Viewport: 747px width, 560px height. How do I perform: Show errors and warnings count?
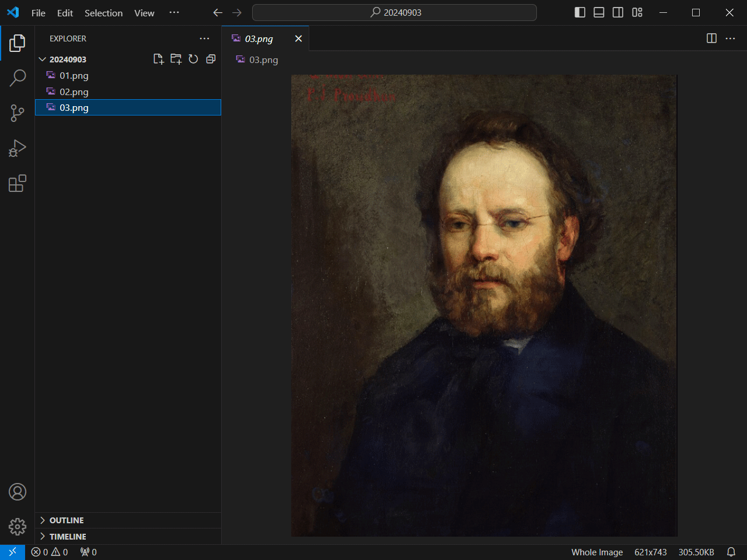click(50, 552)
